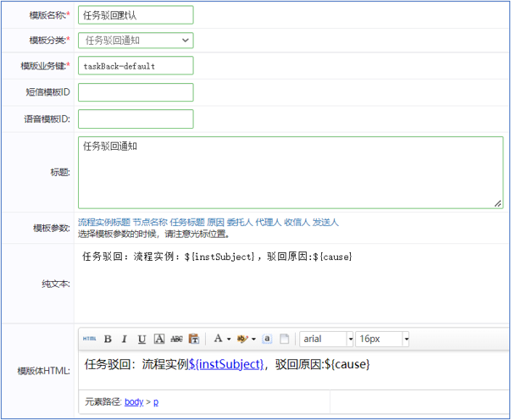
Task: Insert the 流程实例标题 template parameter
Action: click(x=103, y=223)
